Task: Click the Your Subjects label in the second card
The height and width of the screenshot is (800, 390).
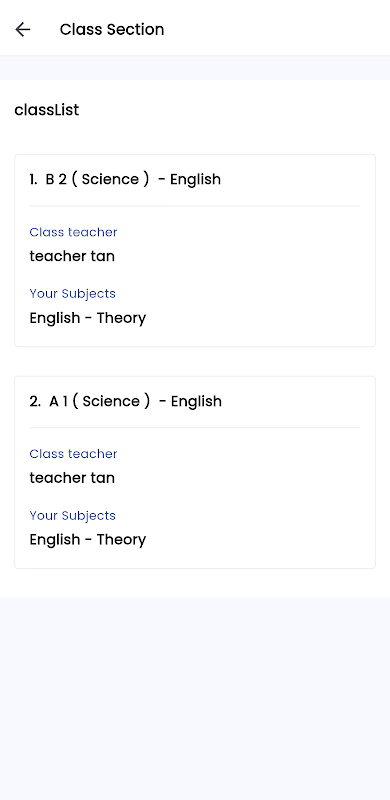Action: pyautogui.click(x=72, y=515)
